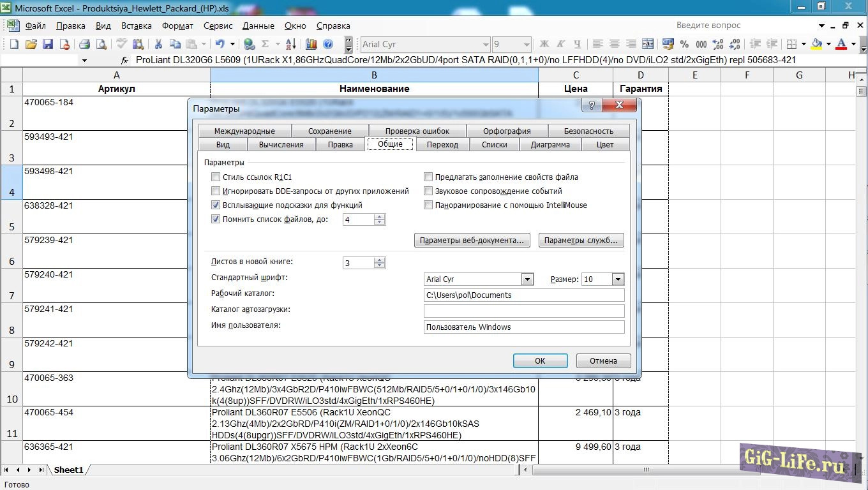Open the Формат menu
This screenshot has width=868, height=490.
pos(177,26)
